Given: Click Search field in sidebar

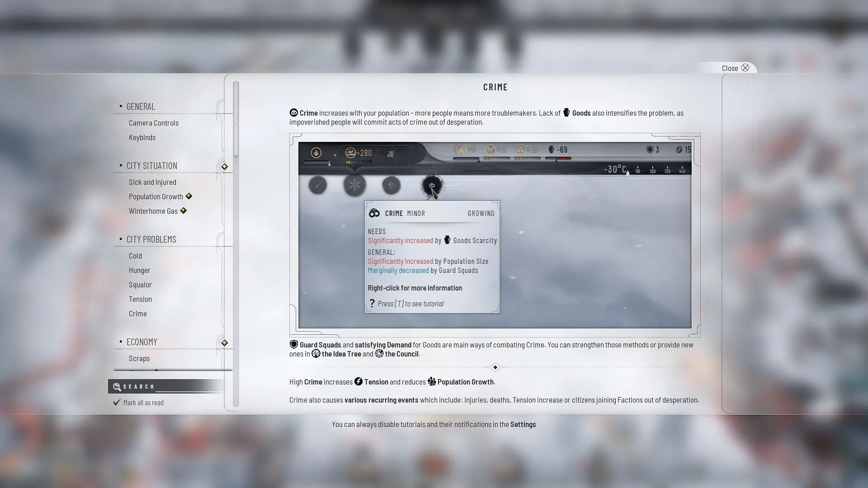Looking at the screenshot, I should click(167, 386).
